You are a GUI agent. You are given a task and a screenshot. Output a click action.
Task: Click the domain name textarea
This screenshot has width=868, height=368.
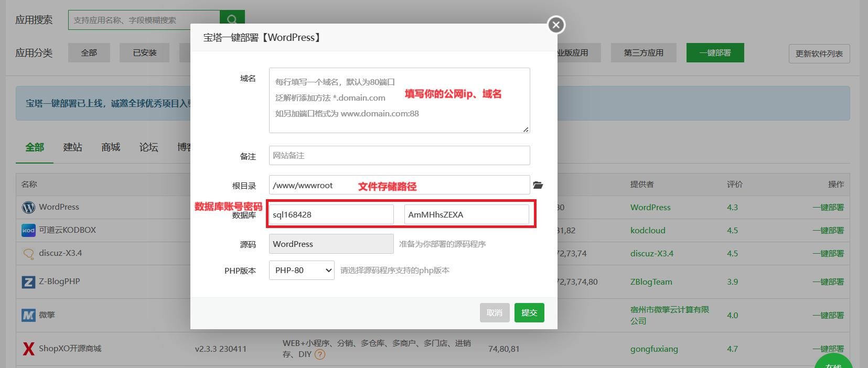pos(399,100)
